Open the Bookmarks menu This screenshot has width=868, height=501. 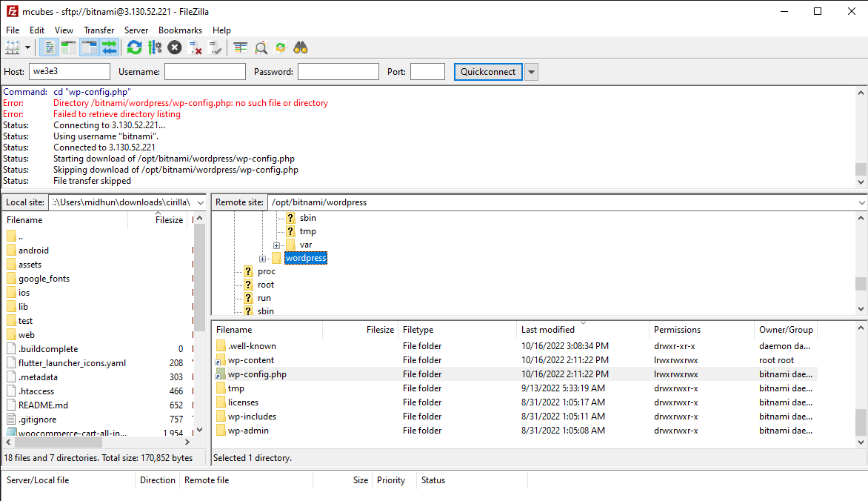pyautogui.click(x=180, y=30)
